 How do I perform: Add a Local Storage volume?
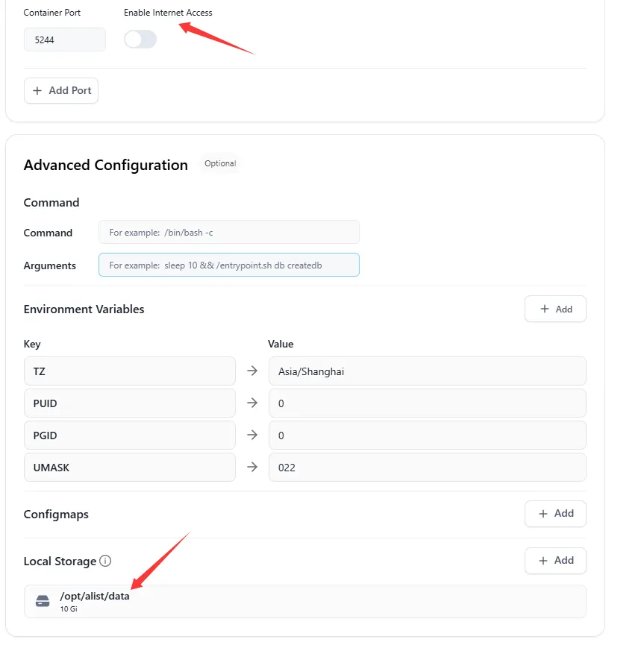point(555,561)
